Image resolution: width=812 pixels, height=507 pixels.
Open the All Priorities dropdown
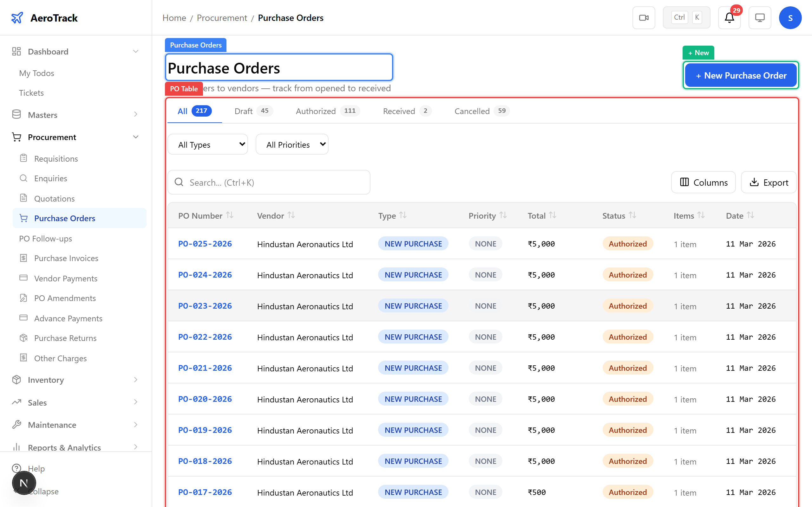click(x=291, y=144)
